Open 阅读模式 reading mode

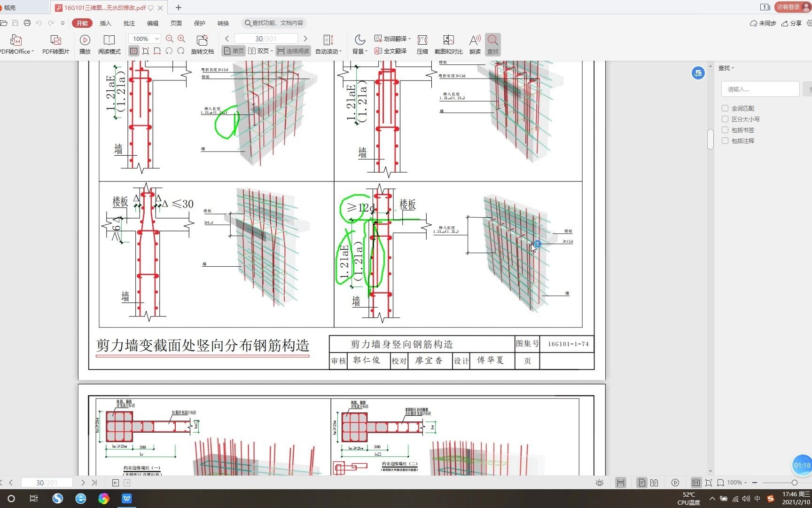click(109, 44)
